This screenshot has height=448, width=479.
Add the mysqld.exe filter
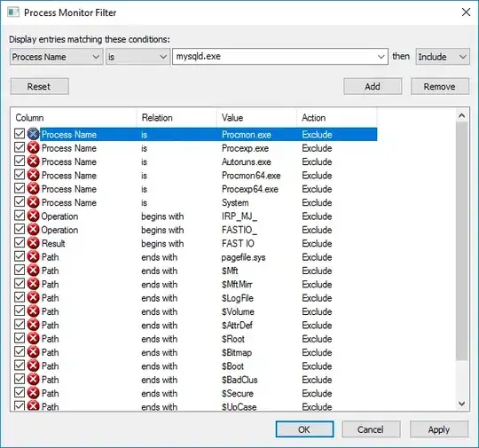pyautogui.click(x=373, y=86)
